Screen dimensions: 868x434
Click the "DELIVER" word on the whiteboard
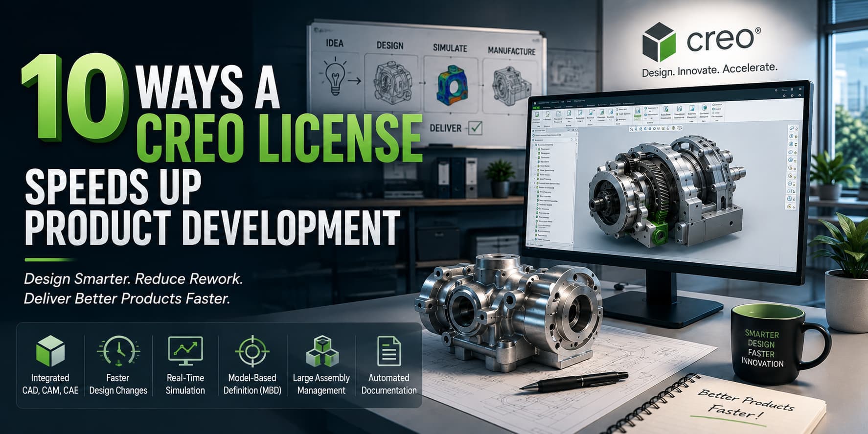pos(446,128)
